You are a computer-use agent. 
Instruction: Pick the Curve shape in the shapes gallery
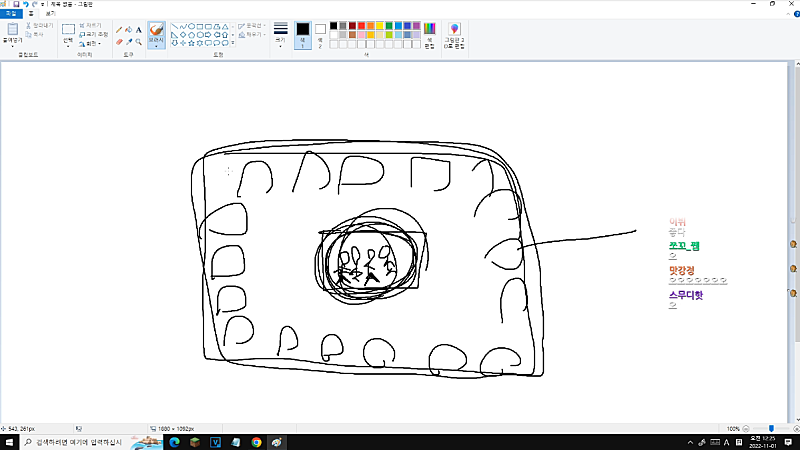(x=183, y=27)
